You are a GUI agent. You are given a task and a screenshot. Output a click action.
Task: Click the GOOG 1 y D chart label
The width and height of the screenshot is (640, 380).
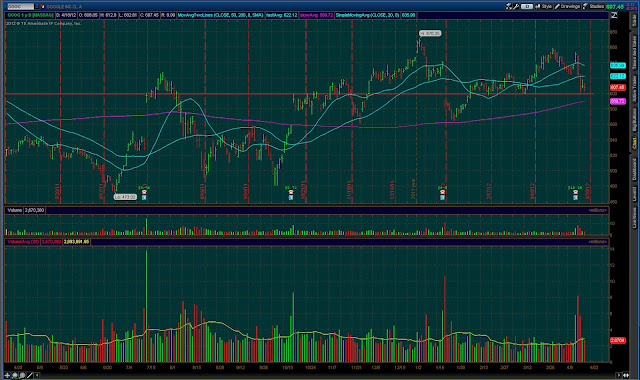click(x=30, y=15)
